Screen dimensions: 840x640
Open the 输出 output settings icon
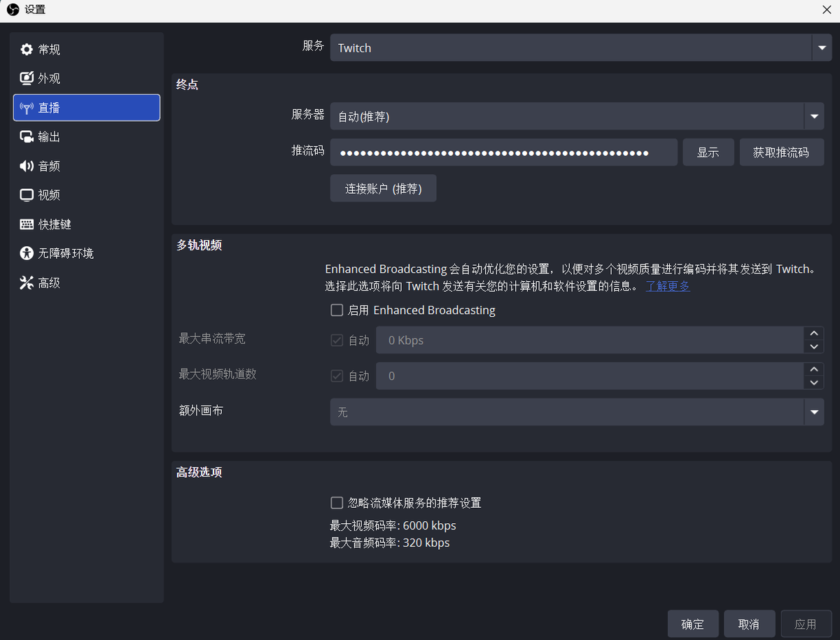[x=26, y=136]
